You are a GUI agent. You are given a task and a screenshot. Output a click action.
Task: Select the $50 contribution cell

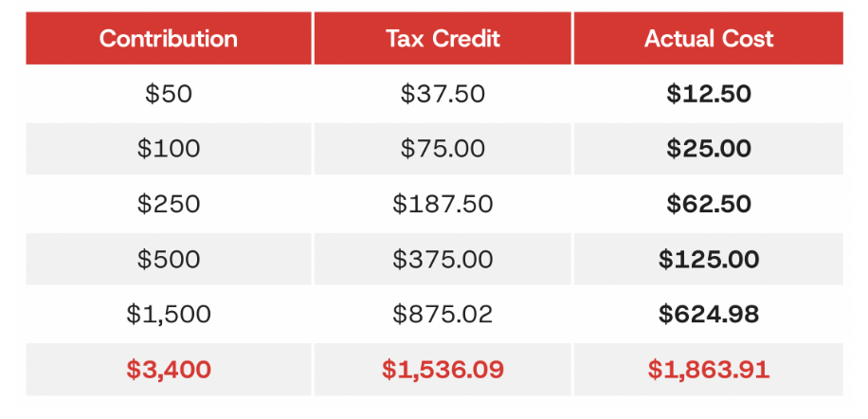point(169,94)
